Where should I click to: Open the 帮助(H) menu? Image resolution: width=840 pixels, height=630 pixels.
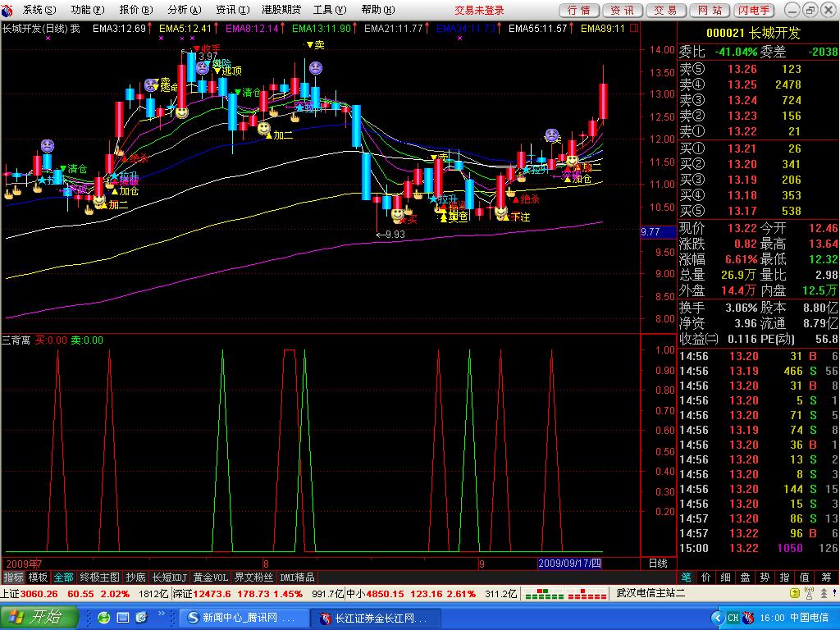[x=377, y=10]
